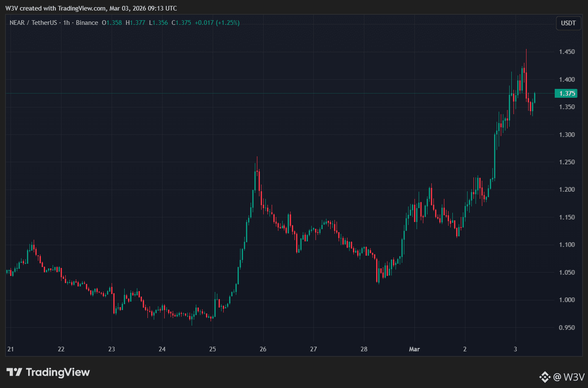Click the 1.200 price axis label
Screen dimensions: 588x388
[x=567, y=190]
